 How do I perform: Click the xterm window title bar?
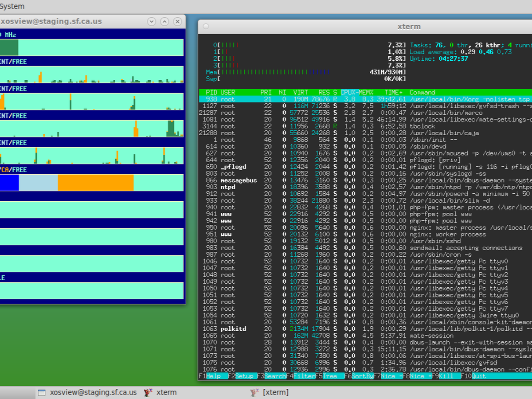(x=364, y=27)
